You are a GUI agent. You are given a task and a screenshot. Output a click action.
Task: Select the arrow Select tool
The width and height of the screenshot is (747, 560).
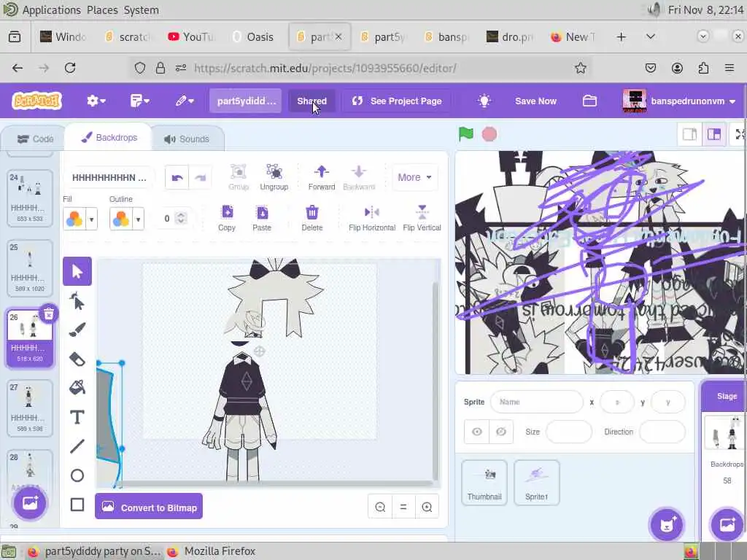pyautogui.click(x=77, y=271)
